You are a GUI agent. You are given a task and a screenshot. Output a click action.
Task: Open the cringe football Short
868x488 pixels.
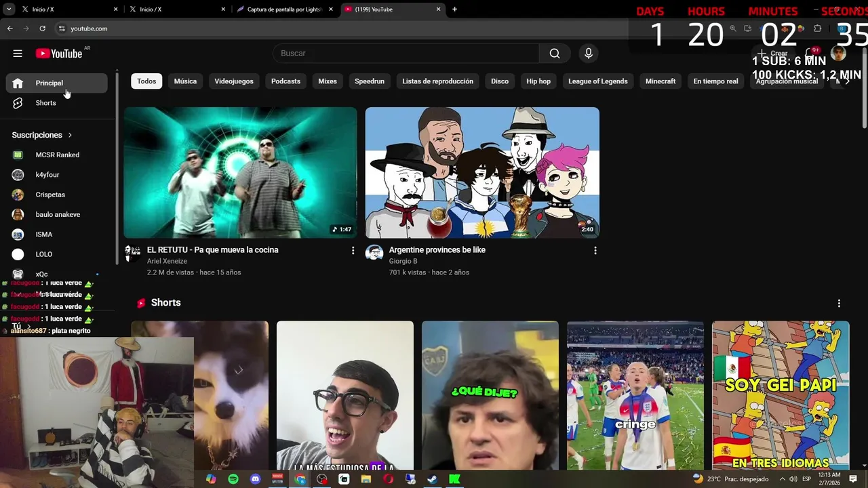(x=635, y=396)
